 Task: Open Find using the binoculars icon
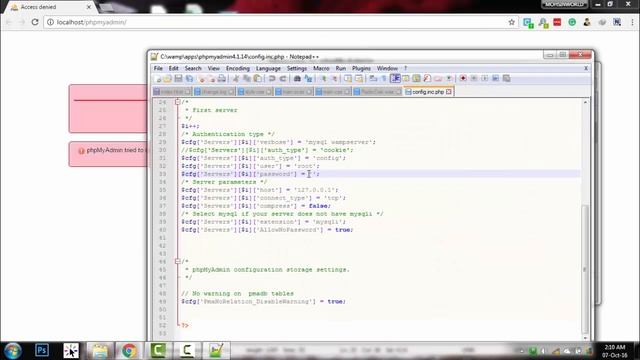(298, 78)
